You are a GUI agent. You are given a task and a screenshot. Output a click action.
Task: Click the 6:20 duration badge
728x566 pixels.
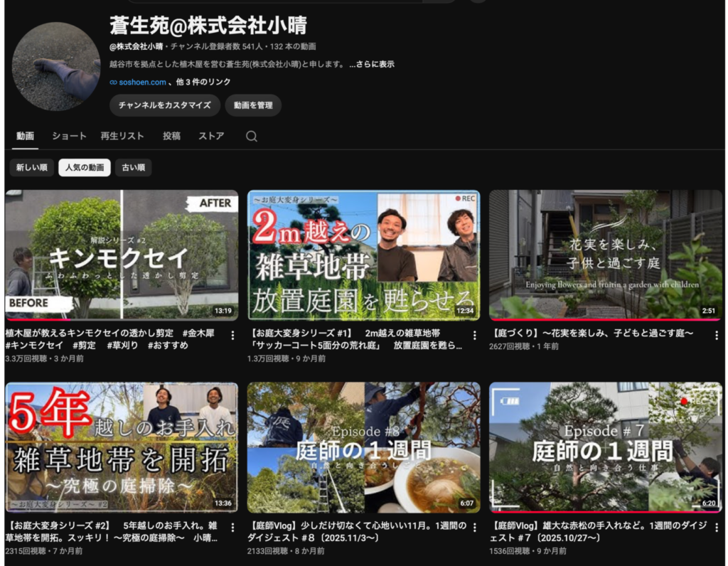(709, 503)
